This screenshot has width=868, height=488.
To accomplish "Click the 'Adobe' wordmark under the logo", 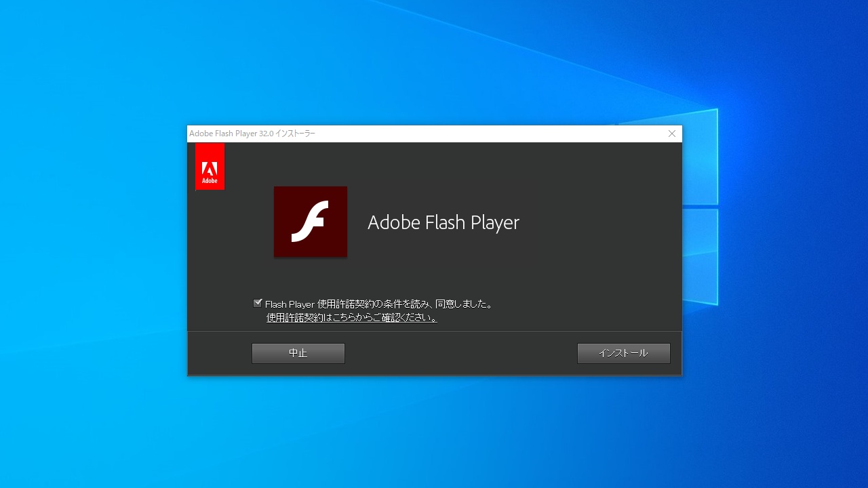I will (210, 181).
